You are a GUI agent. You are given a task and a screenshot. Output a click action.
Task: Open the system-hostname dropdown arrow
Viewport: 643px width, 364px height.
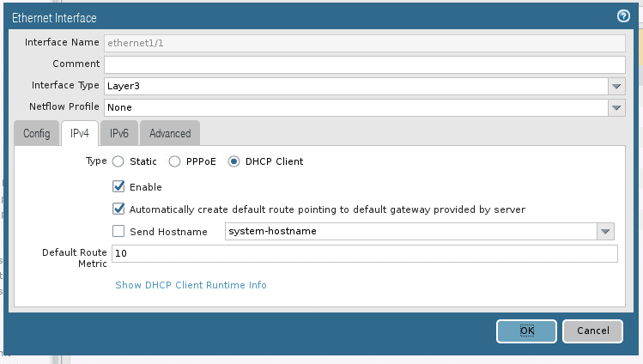(x=605, y=231)
